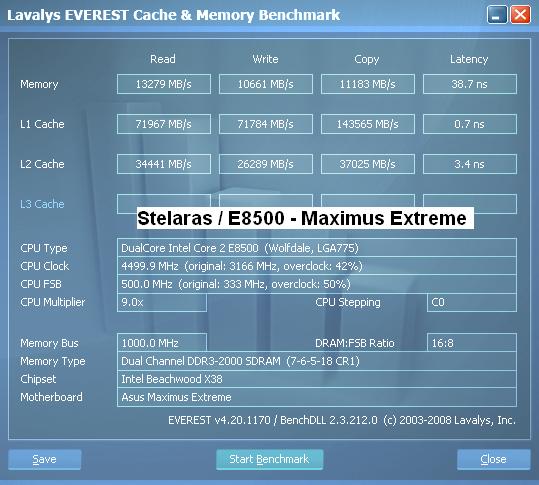This screenshot has width=539, height=485.
Task: Click the L2 Cache Latency 3.4 ns cell
Action: tap(470, 164)
